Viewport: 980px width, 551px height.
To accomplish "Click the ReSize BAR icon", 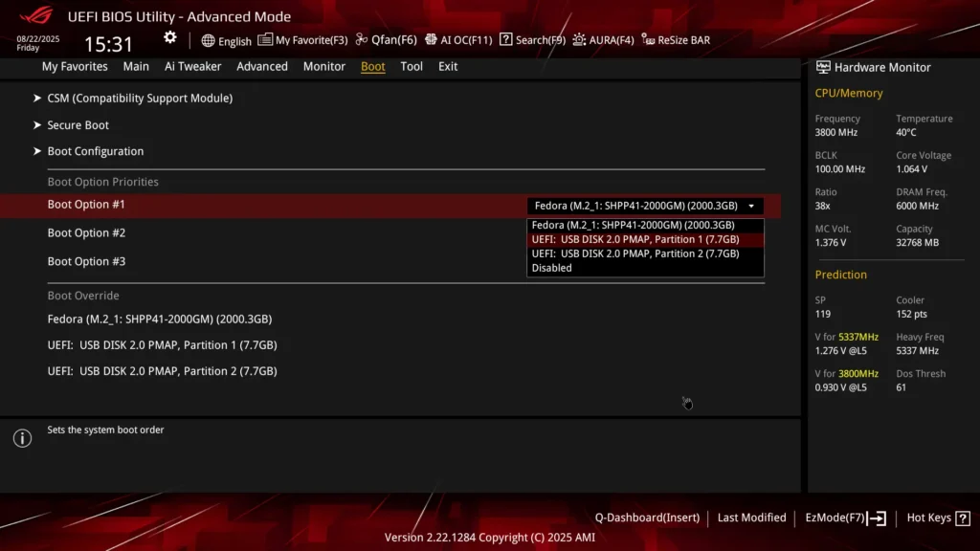I will [x=648, y=40].
